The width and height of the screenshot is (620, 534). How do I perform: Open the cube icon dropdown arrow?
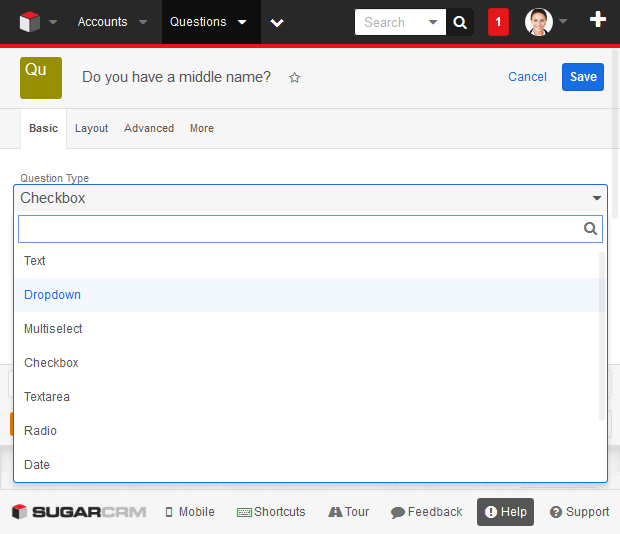pyautogui.click(x=53, y=22)
